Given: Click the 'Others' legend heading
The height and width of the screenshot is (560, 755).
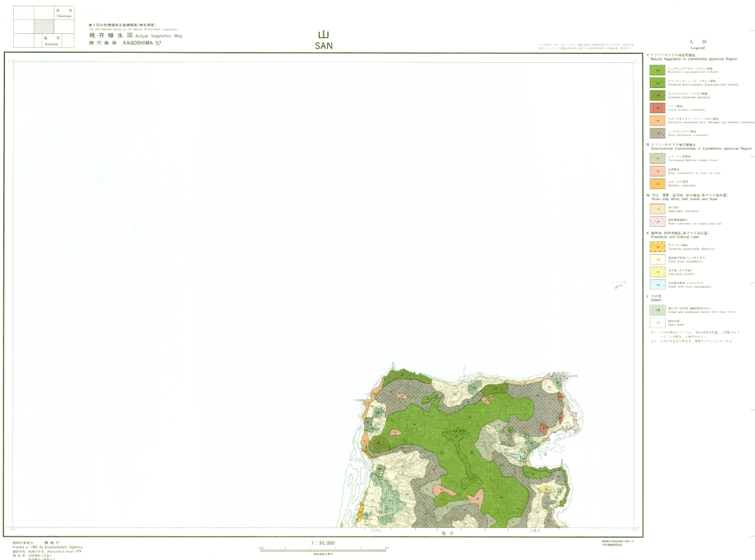Looking at the screenshot, I should (656, 300).
